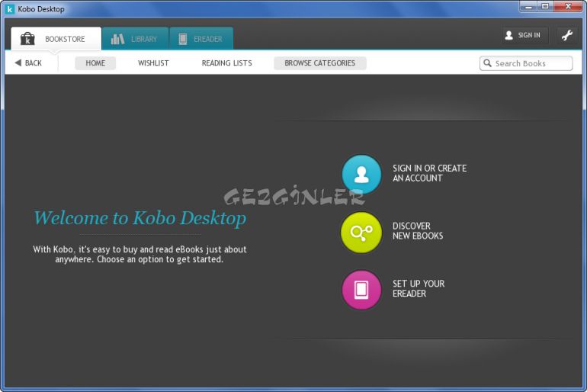587x392 pixels.
Task: Open Reading Lists
Action: point(227,63)
